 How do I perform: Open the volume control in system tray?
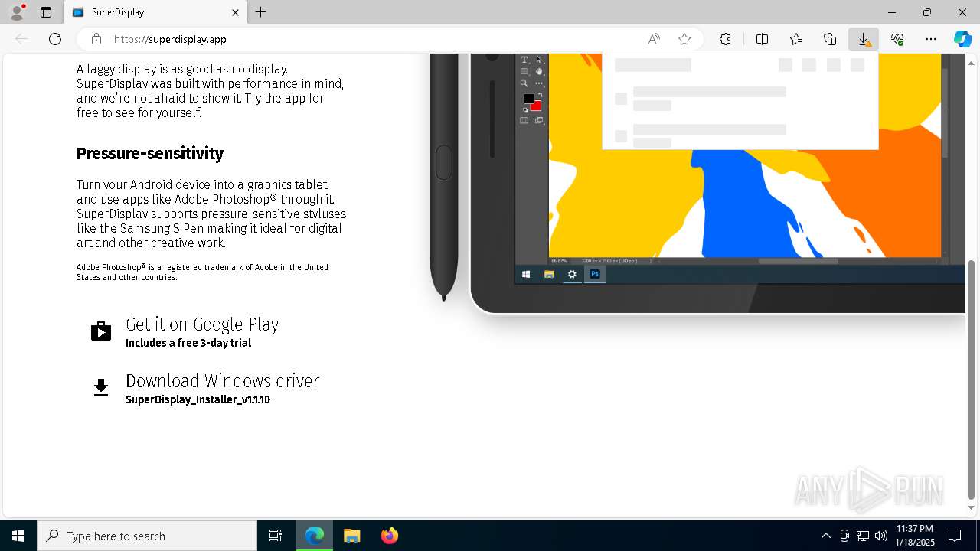[881, 536]
